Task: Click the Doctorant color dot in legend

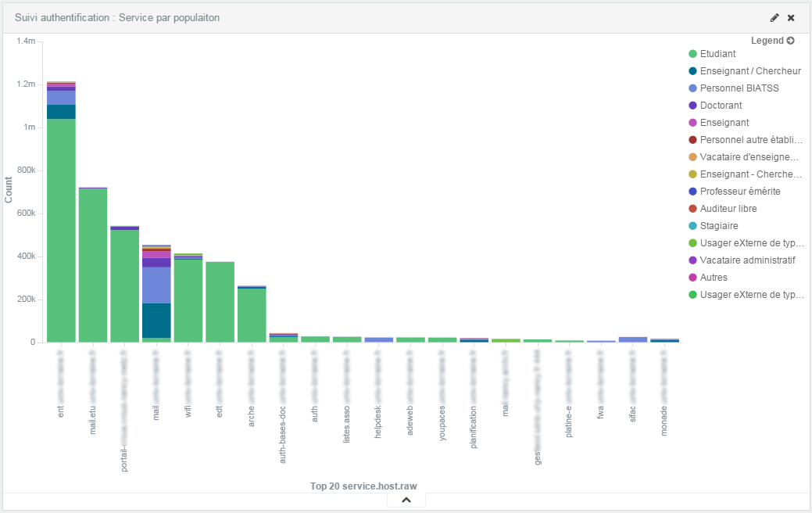Action: [692, 106]
